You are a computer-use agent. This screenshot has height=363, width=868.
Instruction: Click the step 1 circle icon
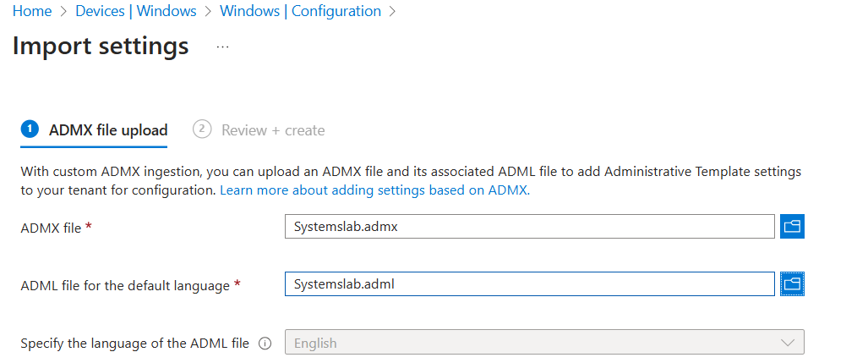(x=30, y=129)
